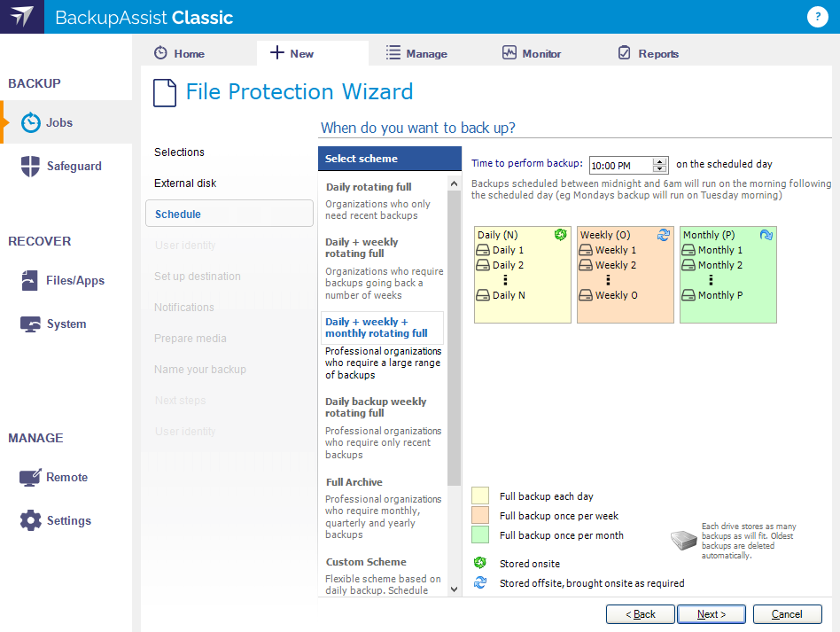Click the scheme list scrollbar thumb
840x632 pixels.
[455, 338]
